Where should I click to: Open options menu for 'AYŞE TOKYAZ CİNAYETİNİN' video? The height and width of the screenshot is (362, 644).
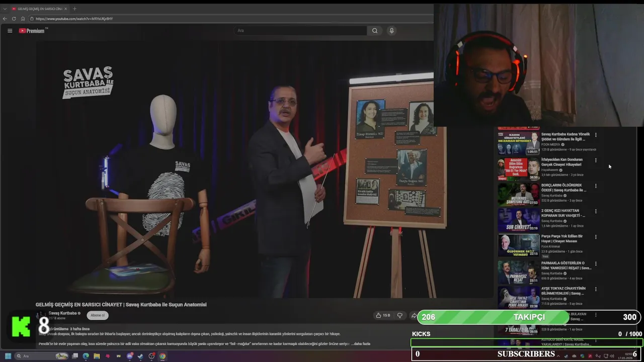tap(596, 289)
